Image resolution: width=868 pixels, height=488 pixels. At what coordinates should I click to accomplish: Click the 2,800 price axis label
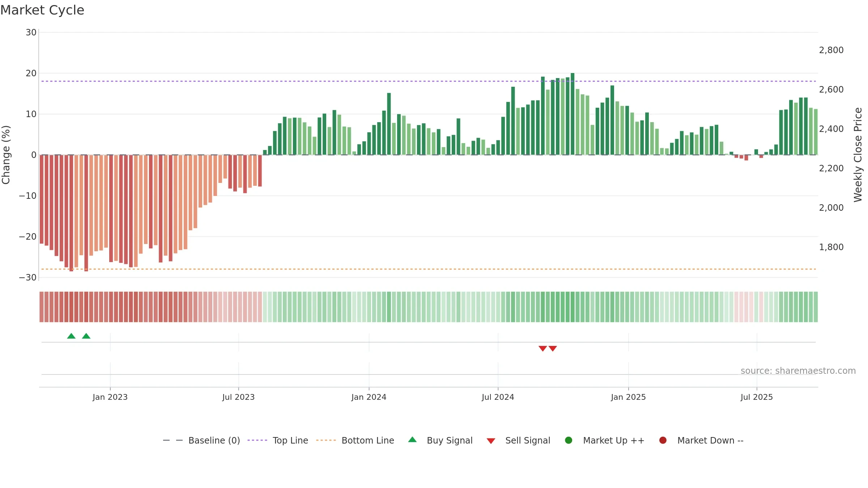pos(831,50)
